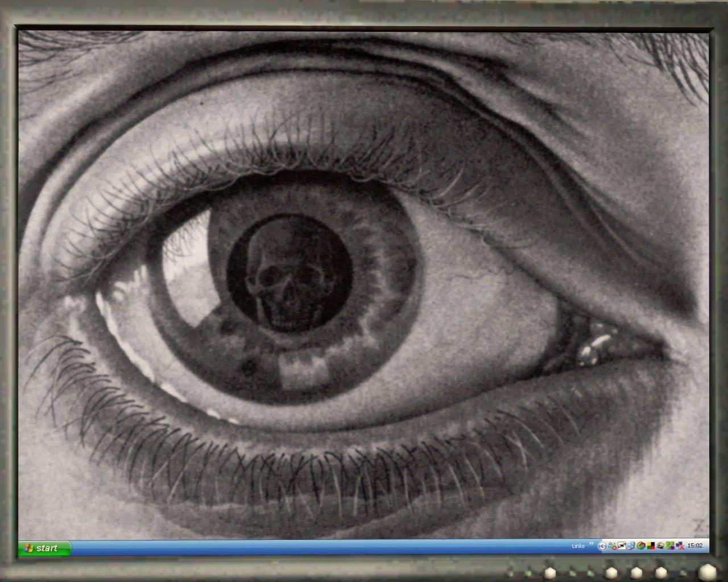Click the green and purple blocks tray icon
728x582 pixels.
click(670, 546)
